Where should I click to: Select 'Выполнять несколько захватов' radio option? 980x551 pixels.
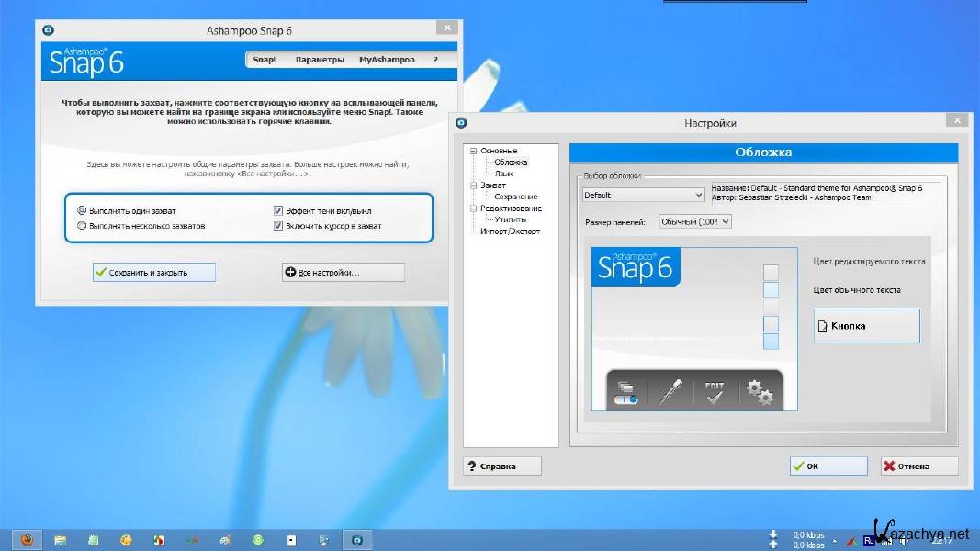[x=82, y=225]
